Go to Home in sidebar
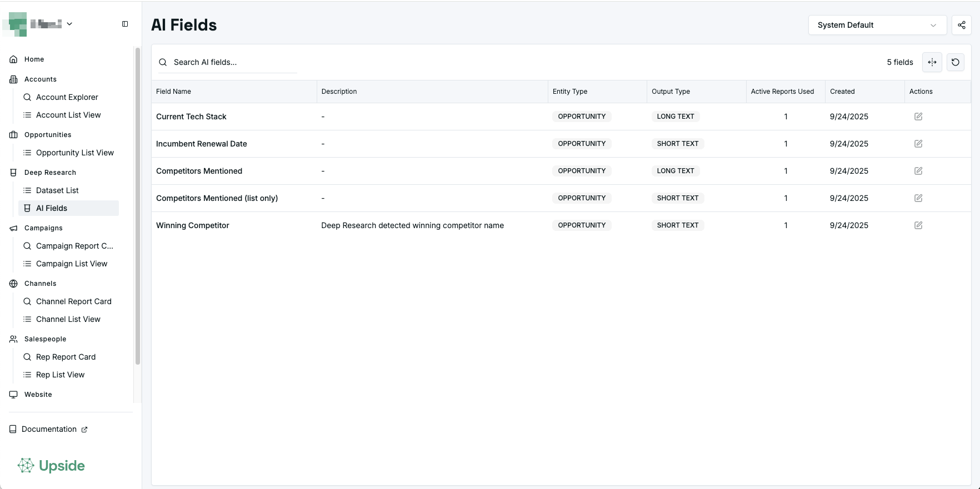The height and width of the screenshot is (489, 980). click(34, 59)
